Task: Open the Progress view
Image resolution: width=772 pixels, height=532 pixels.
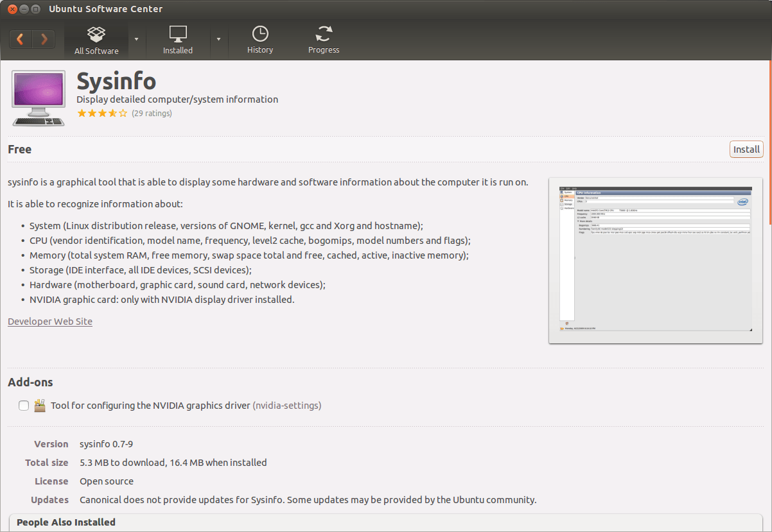Action: point(324,40)
